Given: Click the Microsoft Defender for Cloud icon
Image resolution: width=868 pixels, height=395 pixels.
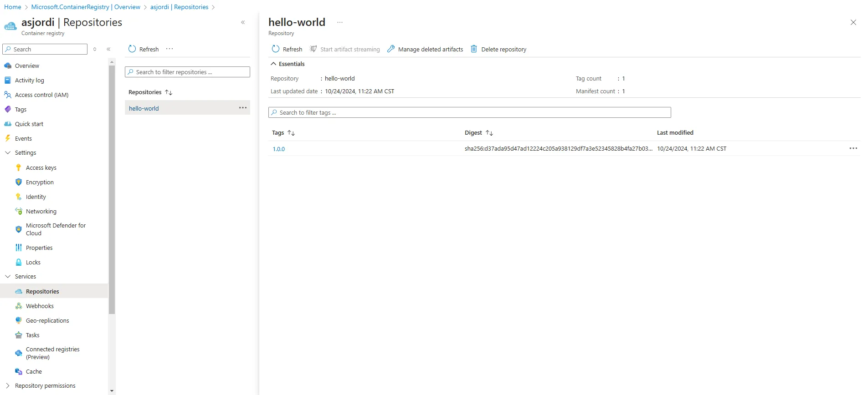Looking at the screenshot, I should pyautogui.click(x=19, y=229).
